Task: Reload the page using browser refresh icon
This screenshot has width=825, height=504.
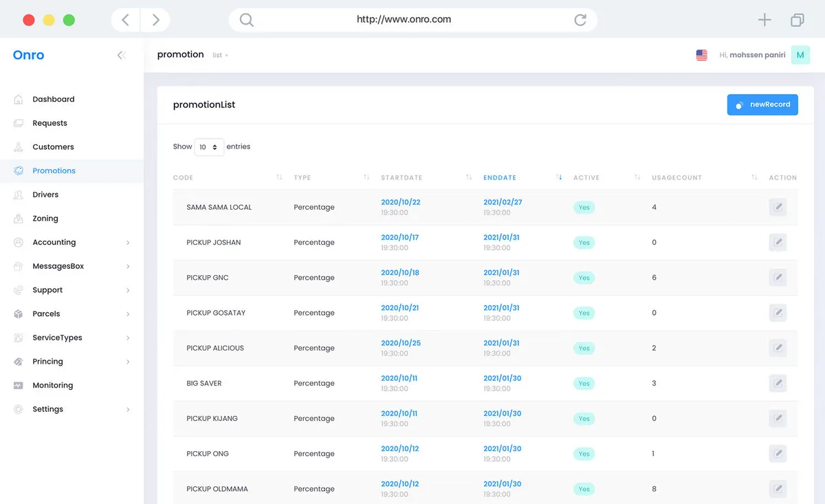Action: pos(580,20)
